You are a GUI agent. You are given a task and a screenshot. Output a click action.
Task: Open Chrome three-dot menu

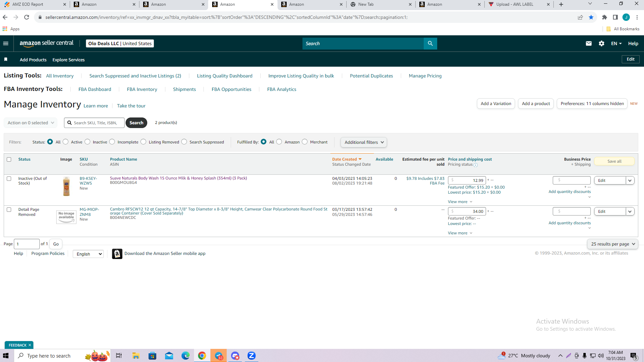pos(637,17)
